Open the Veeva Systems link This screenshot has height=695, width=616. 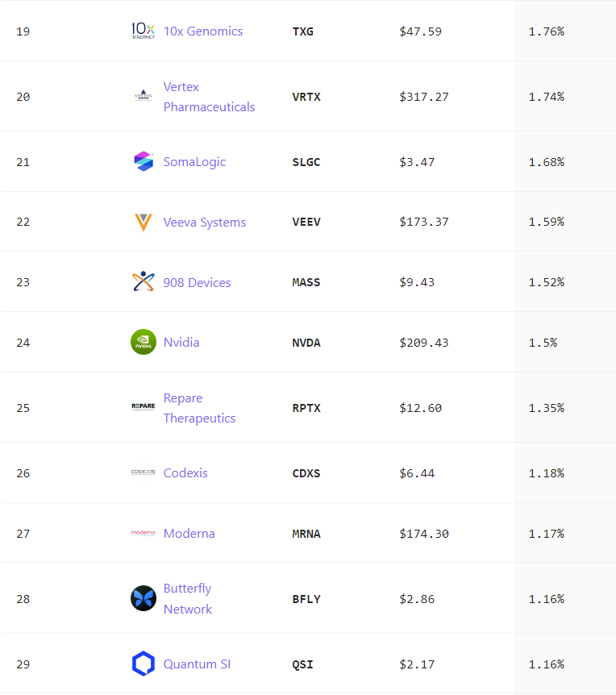[205, 222]
